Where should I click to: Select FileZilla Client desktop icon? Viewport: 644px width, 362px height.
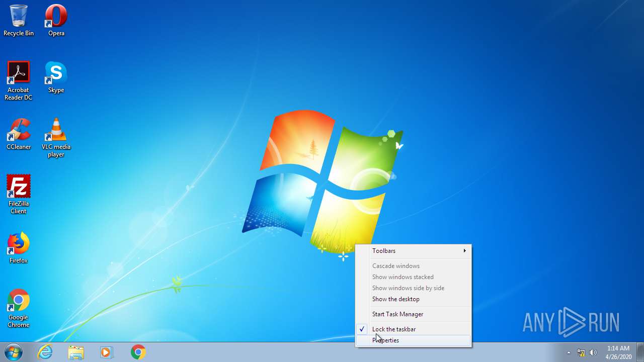[x=19, y=195]
